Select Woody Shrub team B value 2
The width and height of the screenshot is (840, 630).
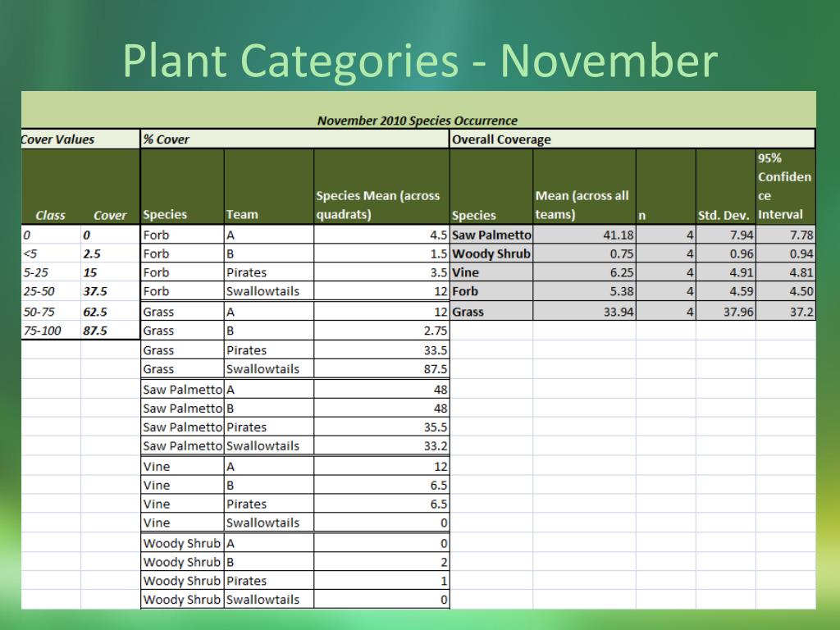381,562
